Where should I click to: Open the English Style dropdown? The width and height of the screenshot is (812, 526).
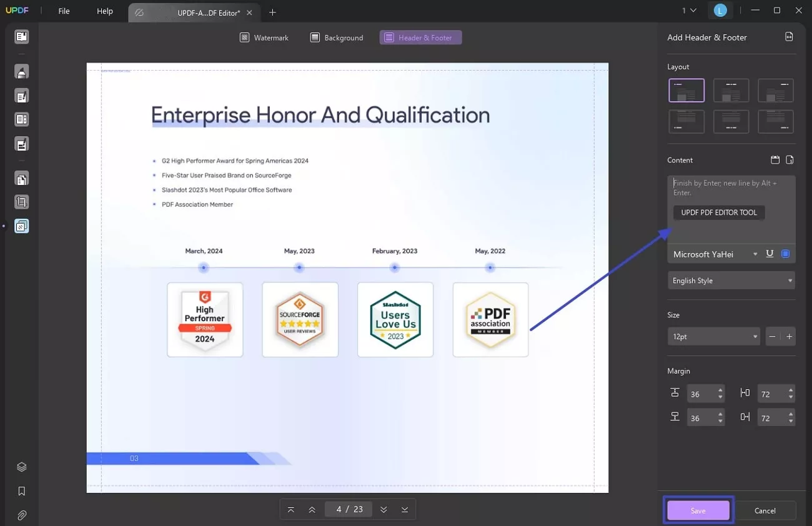tap(731, 280)
